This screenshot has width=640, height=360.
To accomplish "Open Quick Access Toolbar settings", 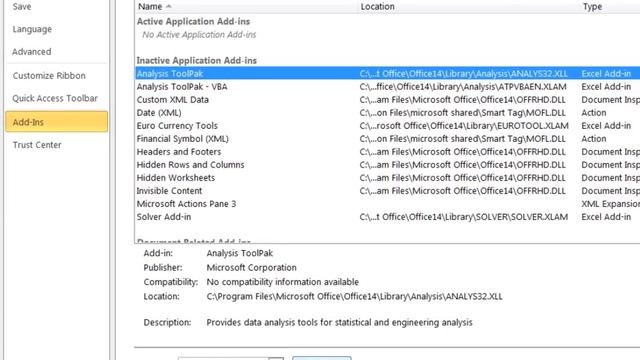I will (55, 98).
